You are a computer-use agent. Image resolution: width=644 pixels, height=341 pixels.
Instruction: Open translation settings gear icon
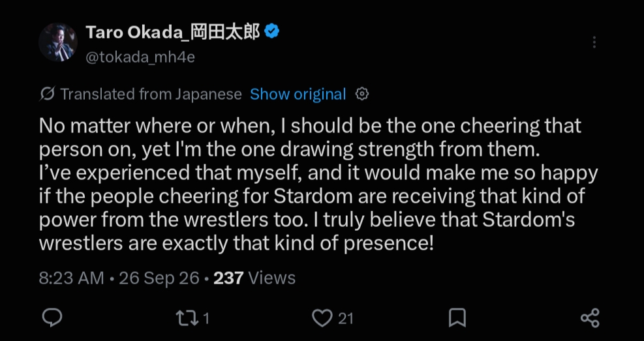click(x=362, y=94)
